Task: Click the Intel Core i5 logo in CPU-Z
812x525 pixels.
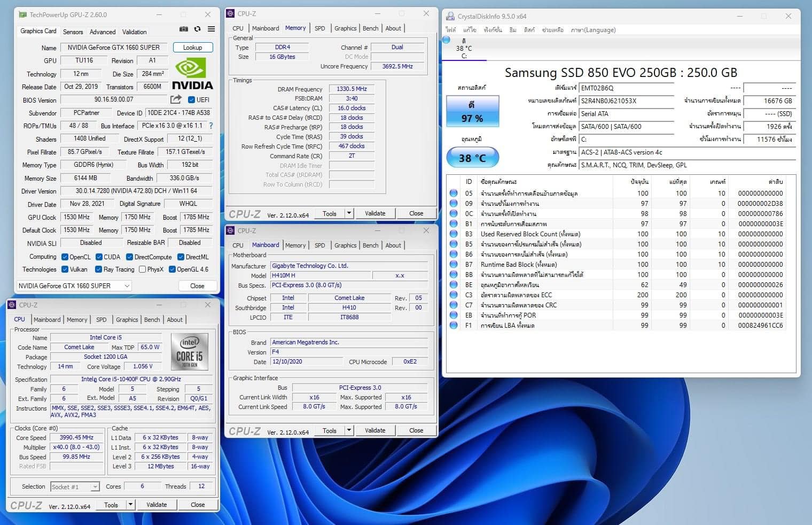Action: pos(189,351)
